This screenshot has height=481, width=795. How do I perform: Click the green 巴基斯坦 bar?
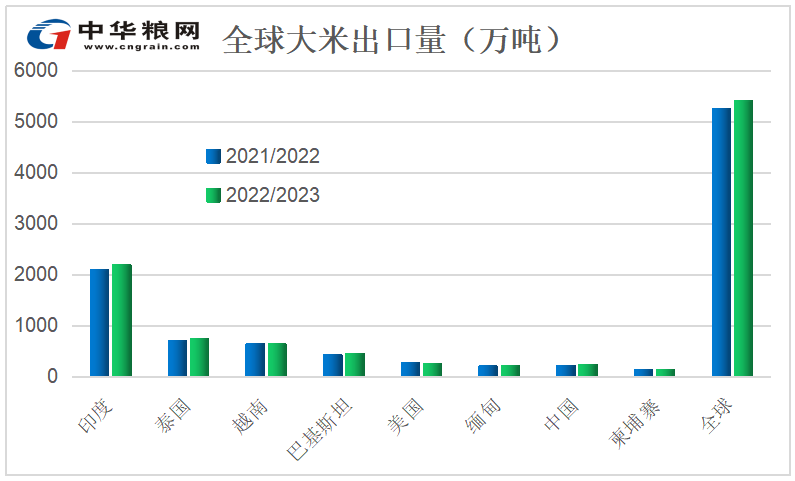click(x=355, y=365)
